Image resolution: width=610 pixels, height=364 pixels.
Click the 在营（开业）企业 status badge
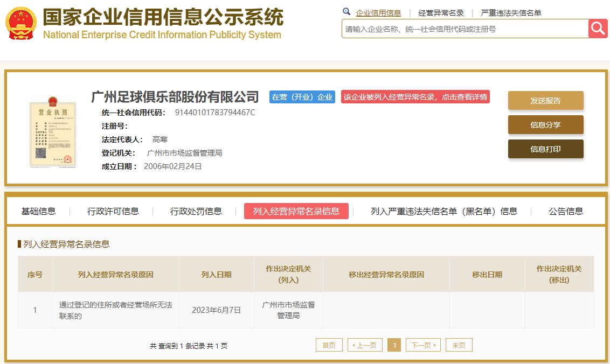[302, 97]
